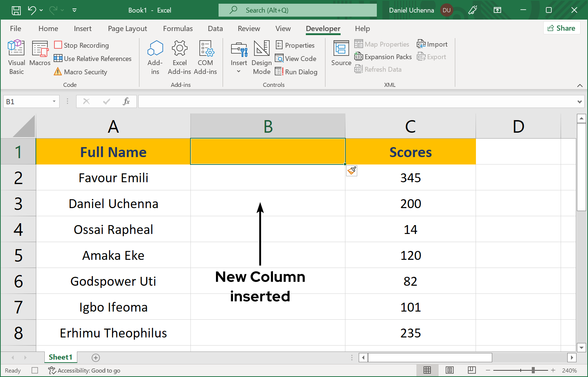
Task: Select cell containing Daniel Uchenna in column A
Action: (x=113, y=204)
